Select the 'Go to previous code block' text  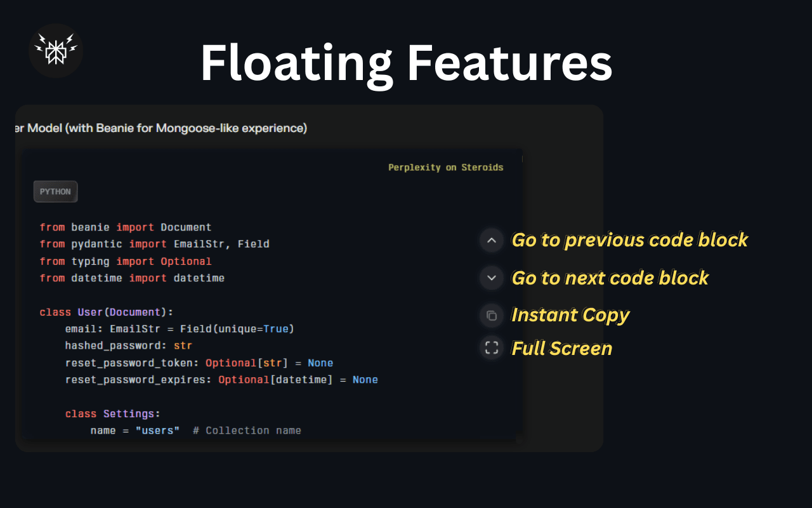click(x=629, y=240)
